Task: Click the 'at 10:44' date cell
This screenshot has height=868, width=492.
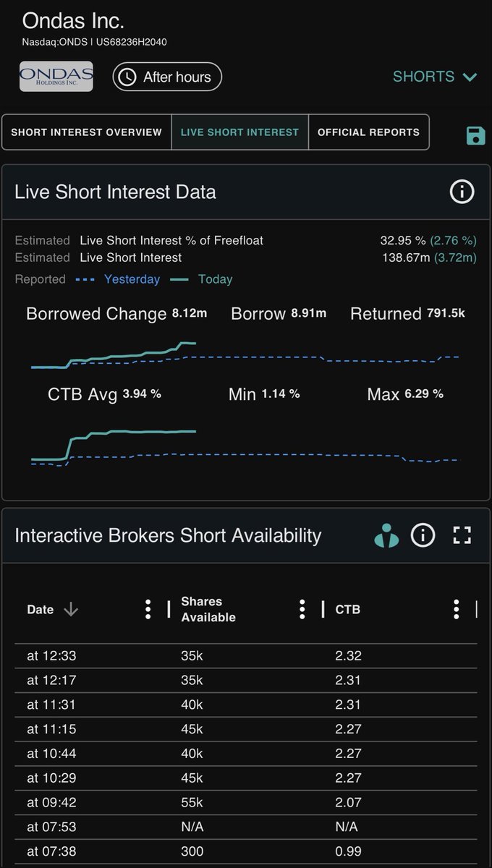Action: pyautogui.click(x=51, y=754)
